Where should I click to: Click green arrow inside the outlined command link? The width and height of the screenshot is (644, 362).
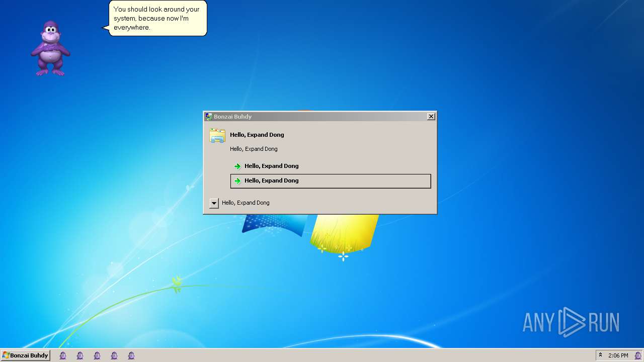click(237, 181)
